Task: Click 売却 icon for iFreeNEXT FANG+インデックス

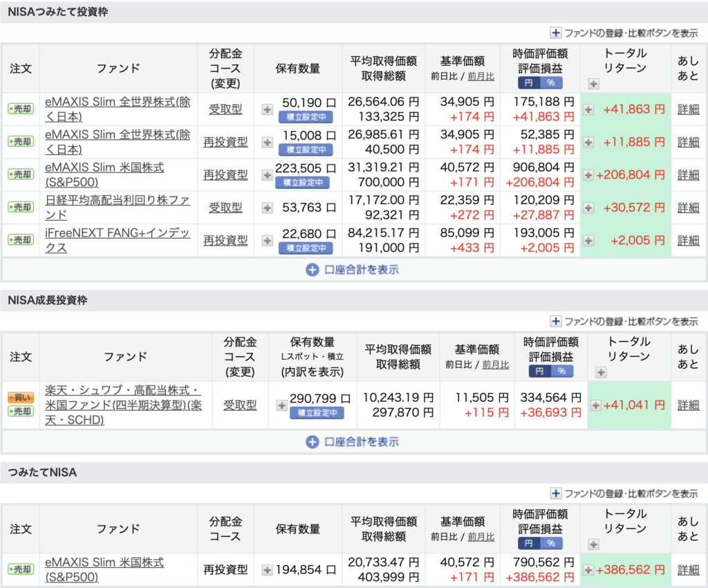Action: click(x=20, y=240)
